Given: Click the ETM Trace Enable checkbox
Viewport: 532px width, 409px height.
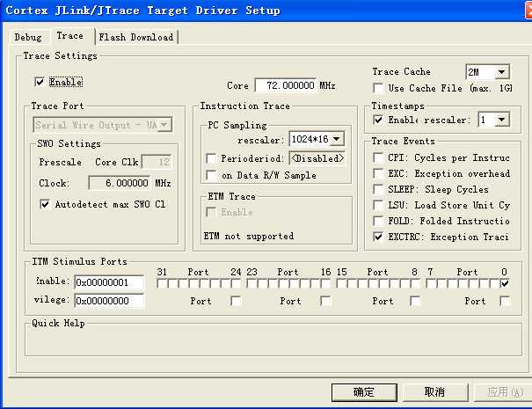Looking at the screenshot, I should 211,212.
